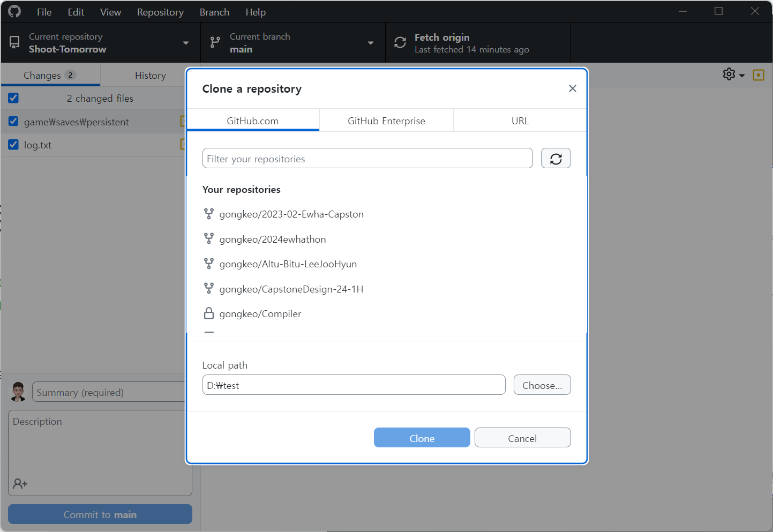Click the fork icon beside gongkeo/2024ewhathon
This screenshot has width=773, height=532.
coord(209,239)
